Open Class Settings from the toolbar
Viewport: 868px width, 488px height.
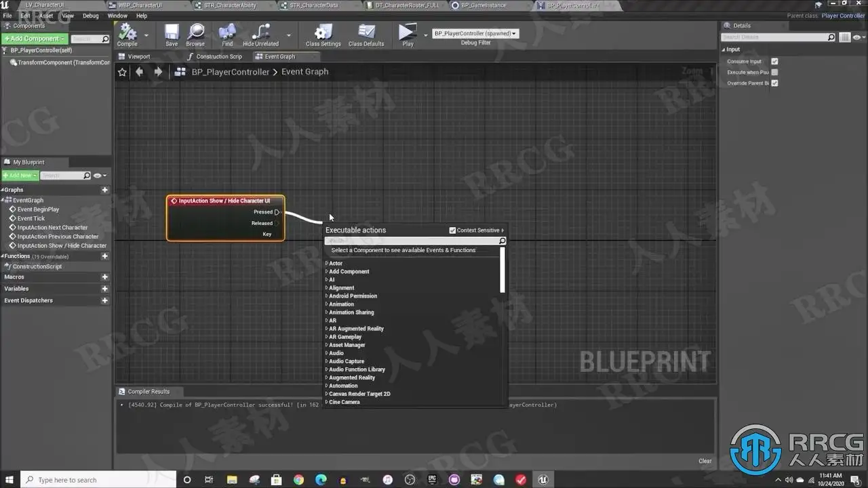pos(323,35)
